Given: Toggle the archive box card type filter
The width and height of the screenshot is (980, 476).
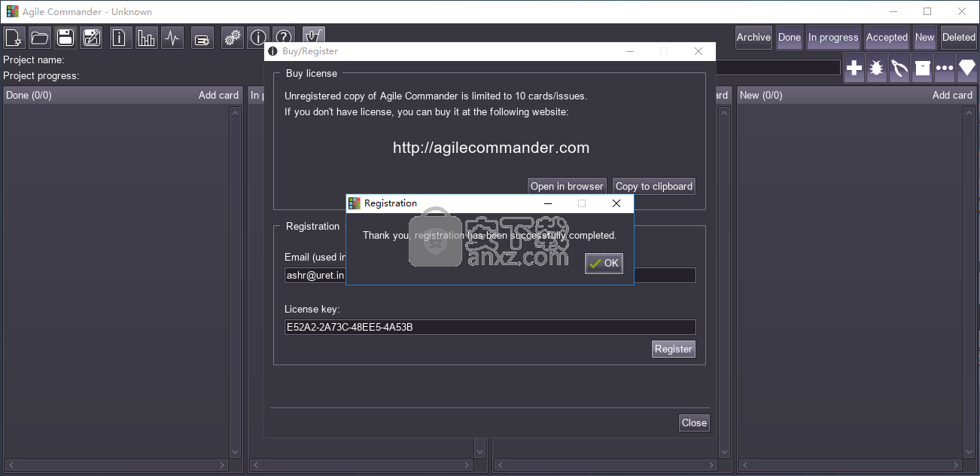Looking at the screenshot, I should (x=922, y=69).
